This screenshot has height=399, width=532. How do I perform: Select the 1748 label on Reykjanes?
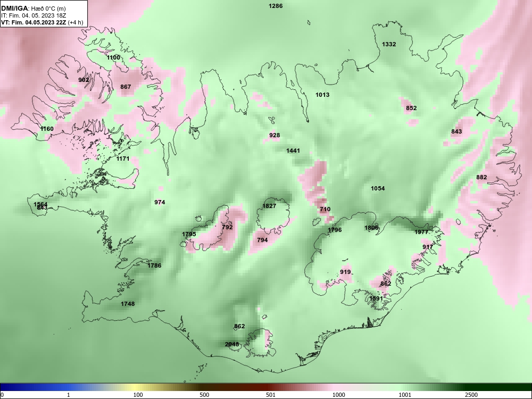(128, 304)
